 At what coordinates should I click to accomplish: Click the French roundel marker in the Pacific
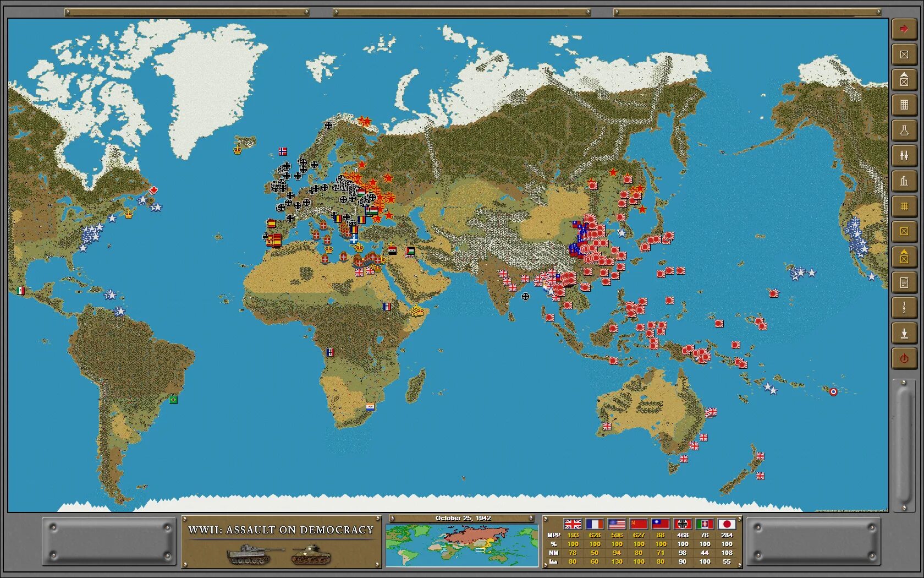click(833, 392)
